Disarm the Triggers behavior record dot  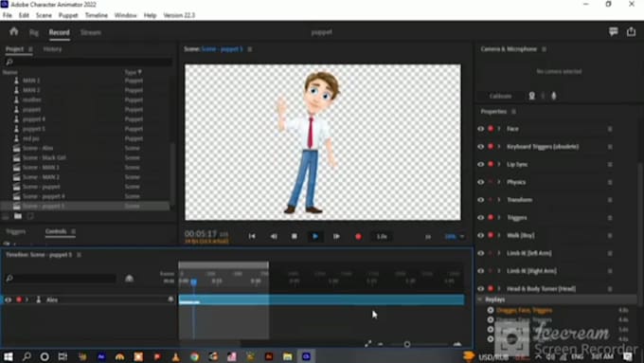pyautogui.click(x=491, y=217)
